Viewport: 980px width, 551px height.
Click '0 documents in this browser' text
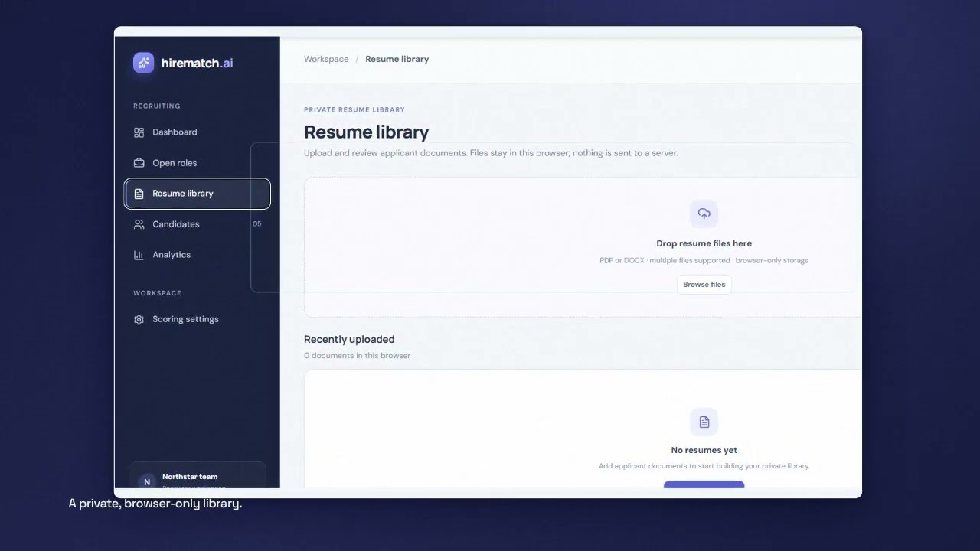357,356
